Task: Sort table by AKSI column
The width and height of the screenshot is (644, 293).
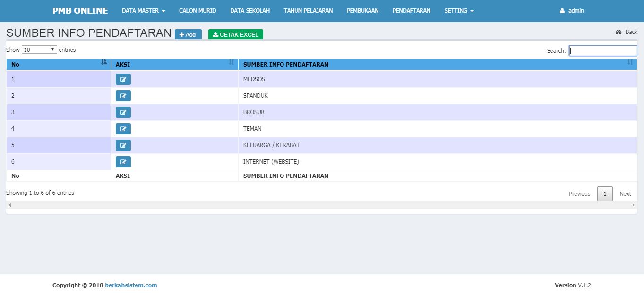Action: (x=174, y=64)
